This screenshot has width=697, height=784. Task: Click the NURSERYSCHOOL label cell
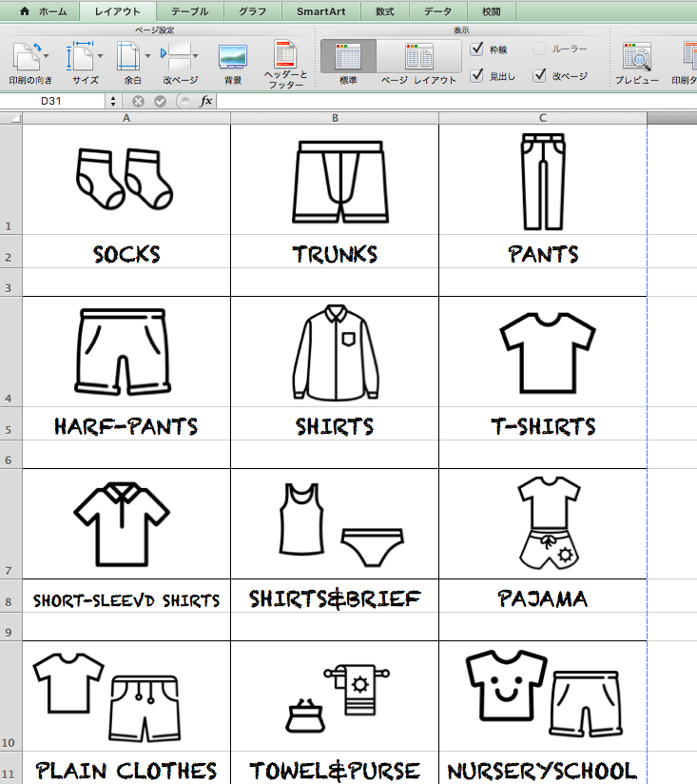[543, 768]
